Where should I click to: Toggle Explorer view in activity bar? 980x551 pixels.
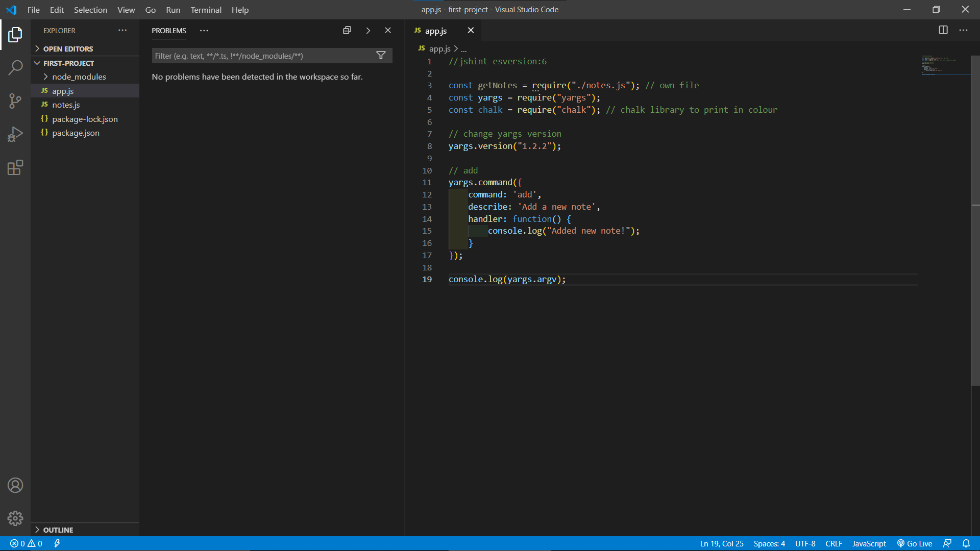click(15, 34)
